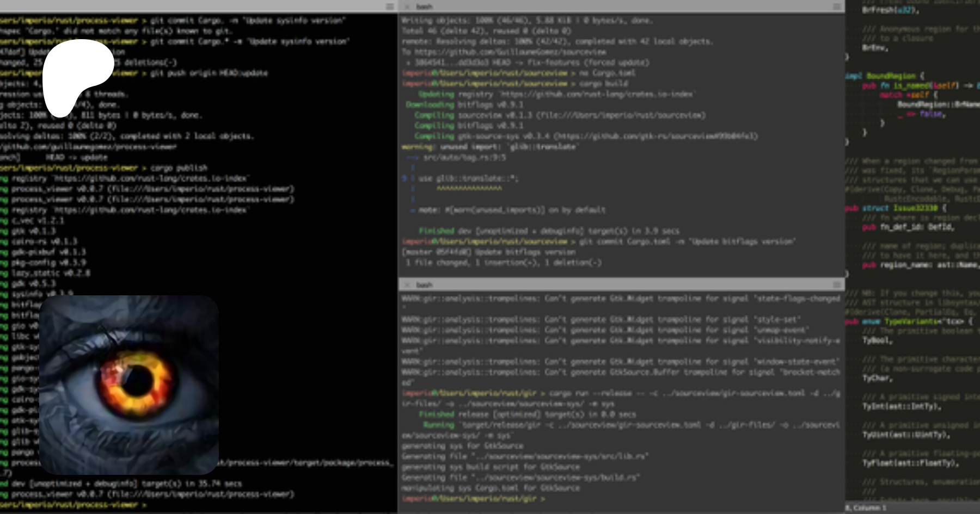This screenshot has height=514, width=980.
Task: Open the bottom bash pane's menu icon
Action: tap(837, 284)
